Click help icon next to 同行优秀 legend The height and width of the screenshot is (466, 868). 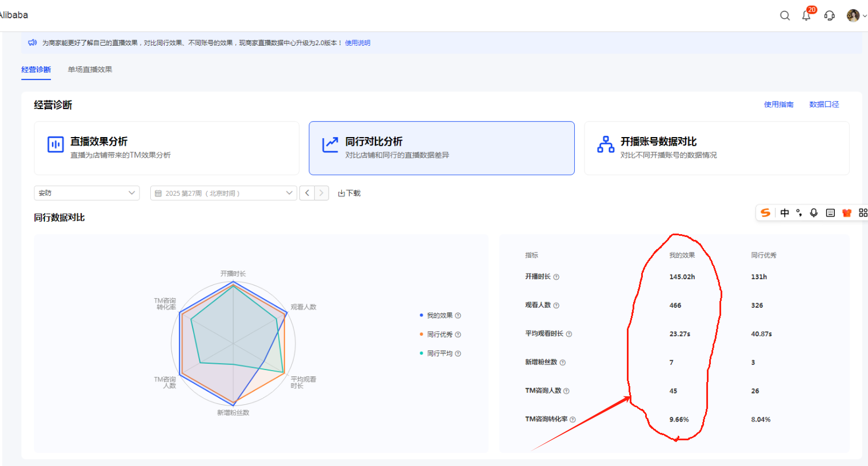(x=458, y=335)
